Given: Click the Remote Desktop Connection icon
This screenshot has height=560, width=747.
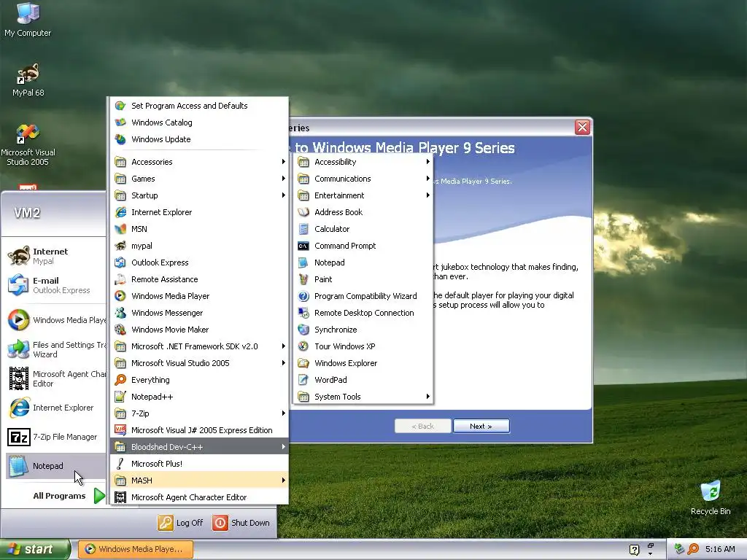Looking at the screenshot, I should pyautogui.click(x=303, y=313).
